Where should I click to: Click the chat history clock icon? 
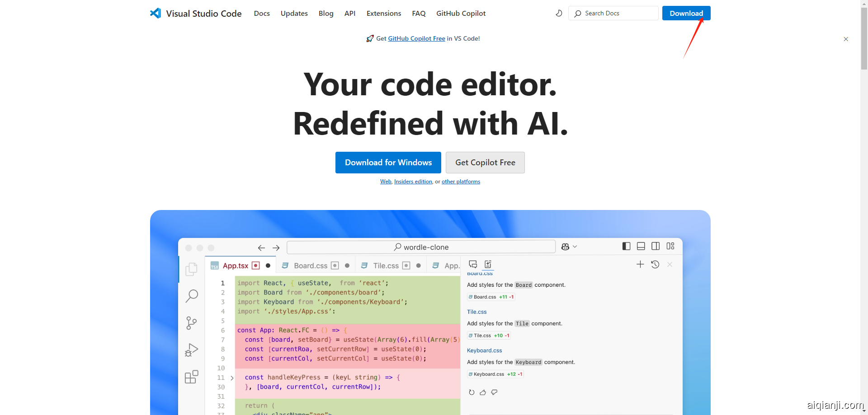655,265
